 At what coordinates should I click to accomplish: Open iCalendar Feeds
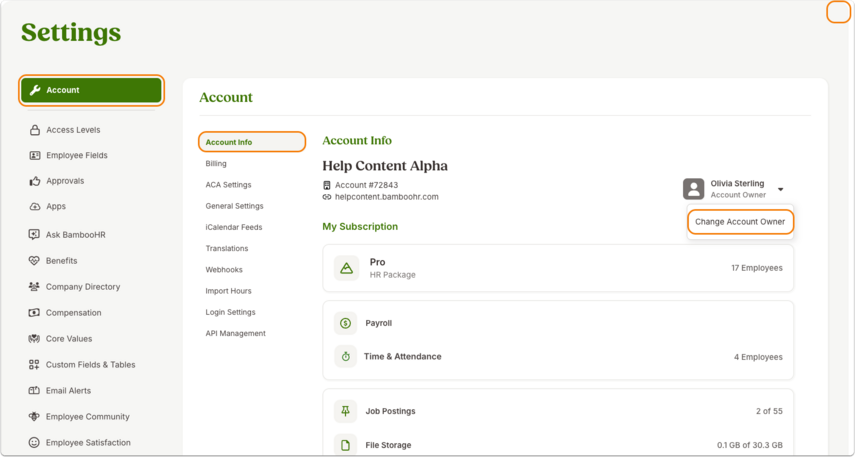[x=234, y=227]
